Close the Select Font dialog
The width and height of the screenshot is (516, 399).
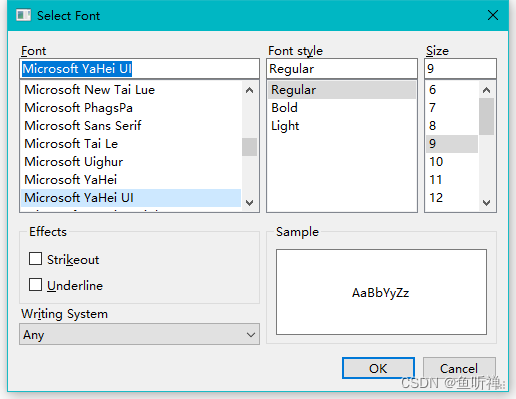(493, 15)
